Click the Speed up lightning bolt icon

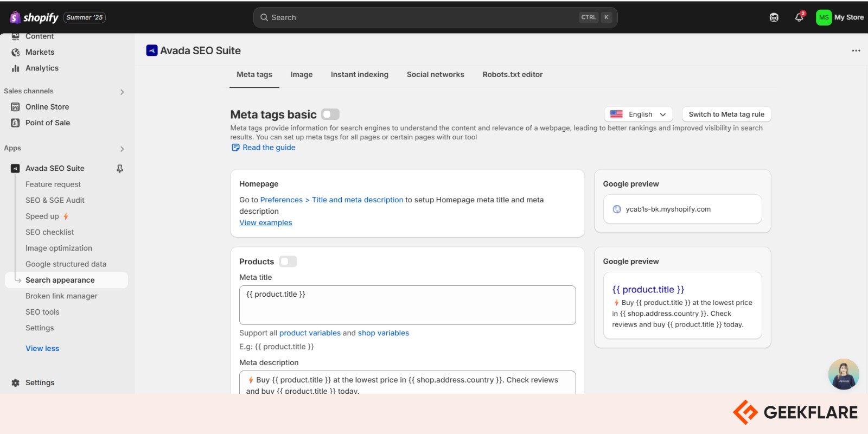click(66, 216)
